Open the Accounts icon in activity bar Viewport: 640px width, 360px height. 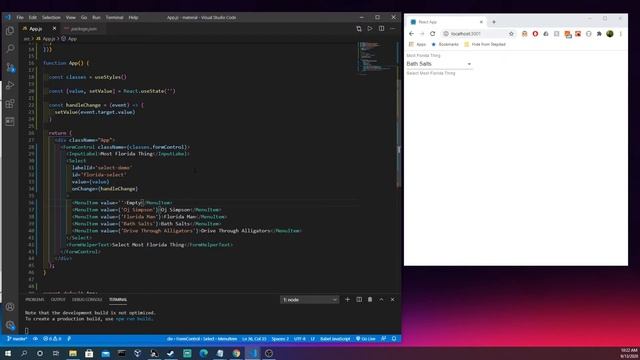pyautogui.click(x=10, y=307)
